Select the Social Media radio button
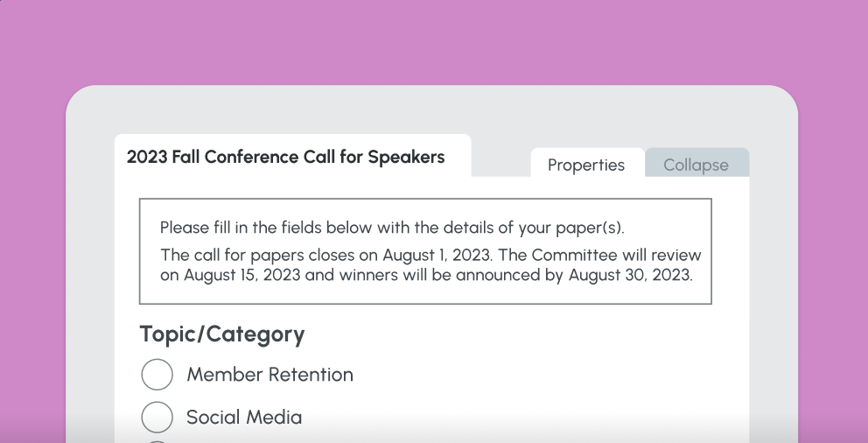The height and width of the screenshot is (443, 868). [x=157, y=418]
